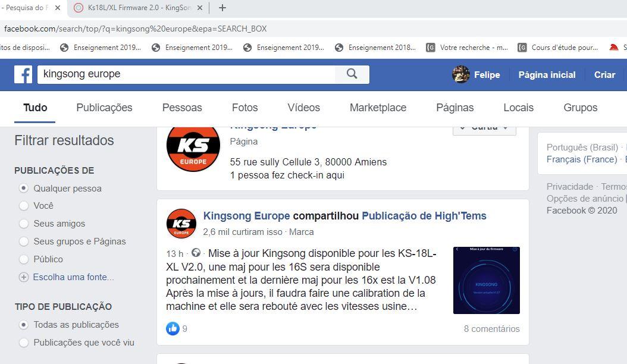The image size is (627, 364).
Task: Click the globe privacy icon beside 13 h
Action: (196, 253)
